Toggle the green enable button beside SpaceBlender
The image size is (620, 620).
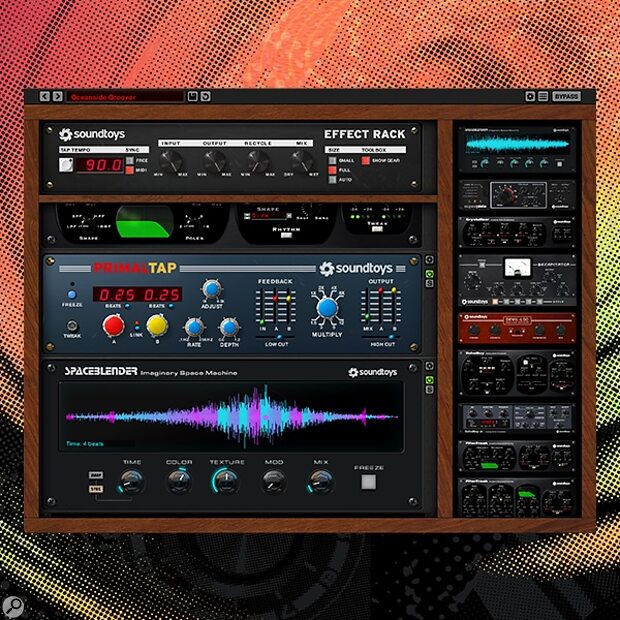click(429, 380)
